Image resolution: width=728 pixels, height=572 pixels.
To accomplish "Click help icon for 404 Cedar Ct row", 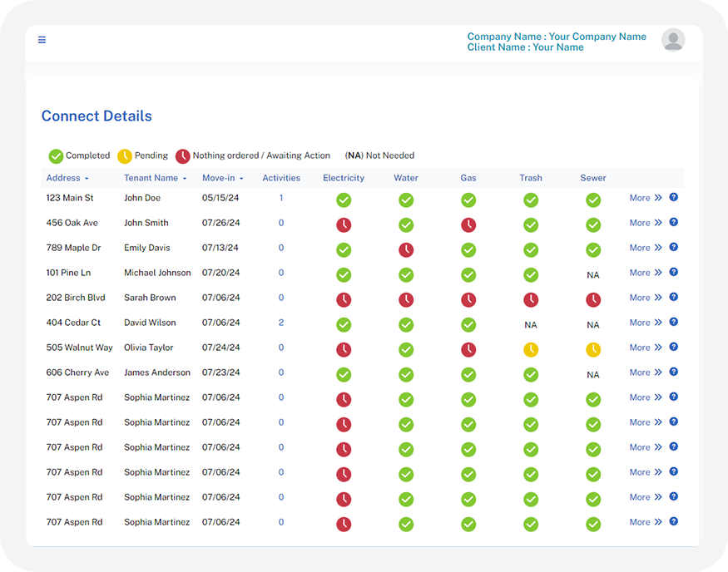I will coord(673,323).
